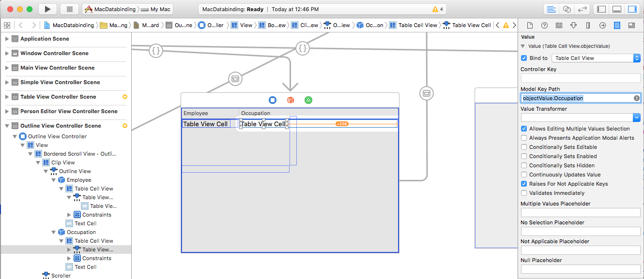Click the Occupation column header on canvas

click(319, 113)
